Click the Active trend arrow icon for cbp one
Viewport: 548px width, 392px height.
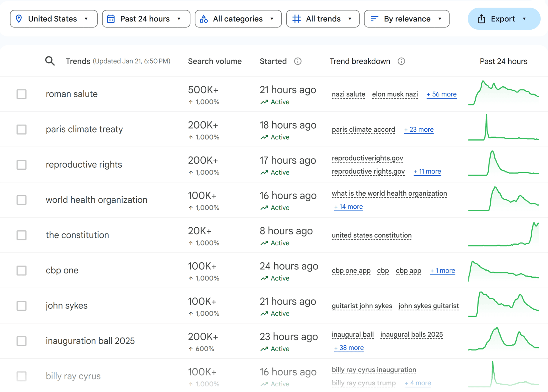point(264,278)
